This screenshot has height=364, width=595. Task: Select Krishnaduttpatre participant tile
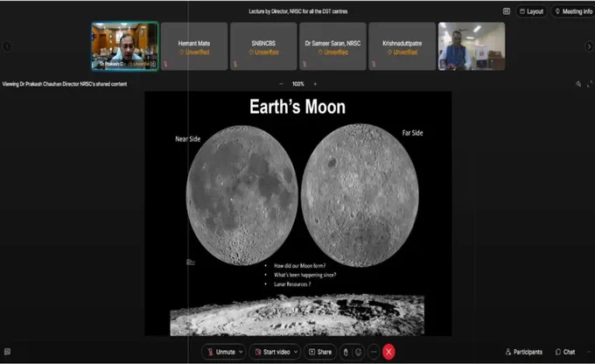[402, 45]
